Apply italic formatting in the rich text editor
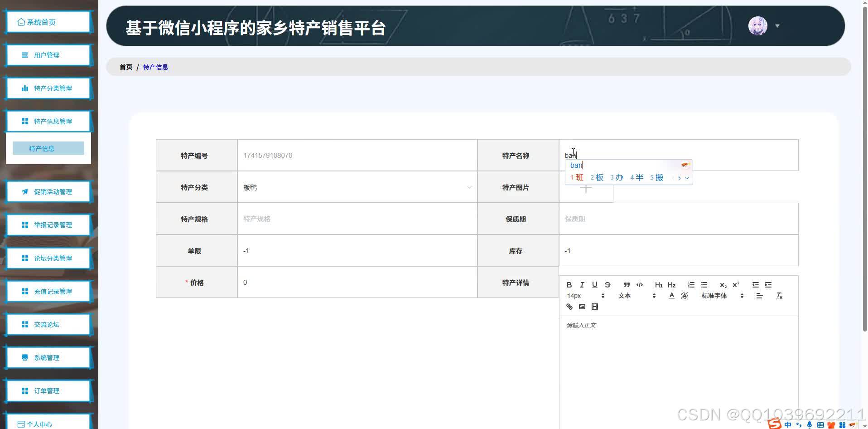The height and width of the screenshot is (429, 868). pyautogui.click(x=582, y=285)
